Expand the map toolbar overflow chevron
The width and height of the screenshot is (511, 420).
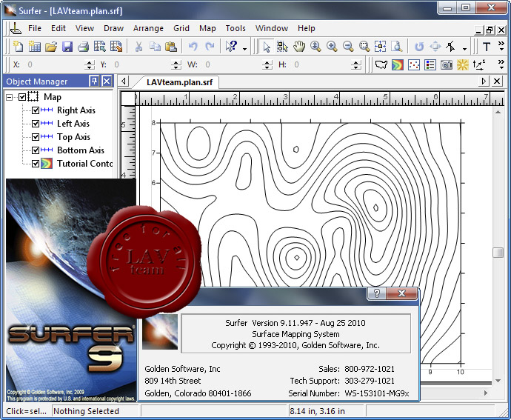[x=501, y=64]
